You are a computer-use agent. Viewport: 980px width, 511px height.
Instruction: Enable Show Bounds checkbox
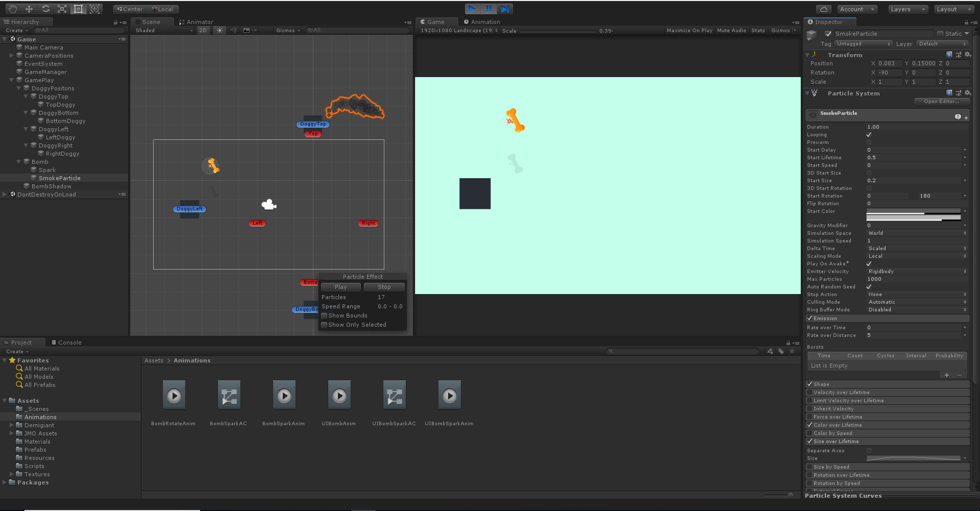pyautogui.click(x=324, y=315)
